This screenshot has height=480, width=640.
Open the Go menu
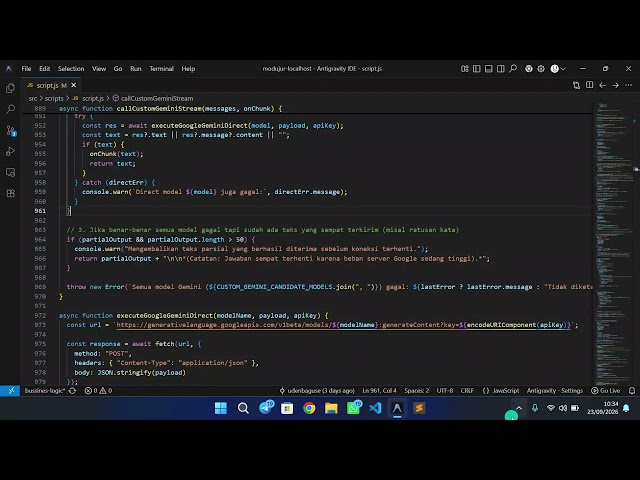tap(118, 69)
